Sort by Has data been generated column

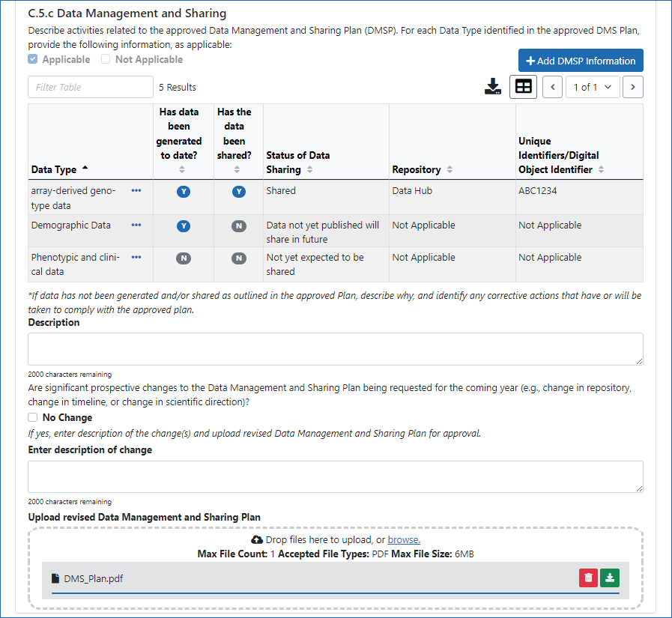pos(182,169)
